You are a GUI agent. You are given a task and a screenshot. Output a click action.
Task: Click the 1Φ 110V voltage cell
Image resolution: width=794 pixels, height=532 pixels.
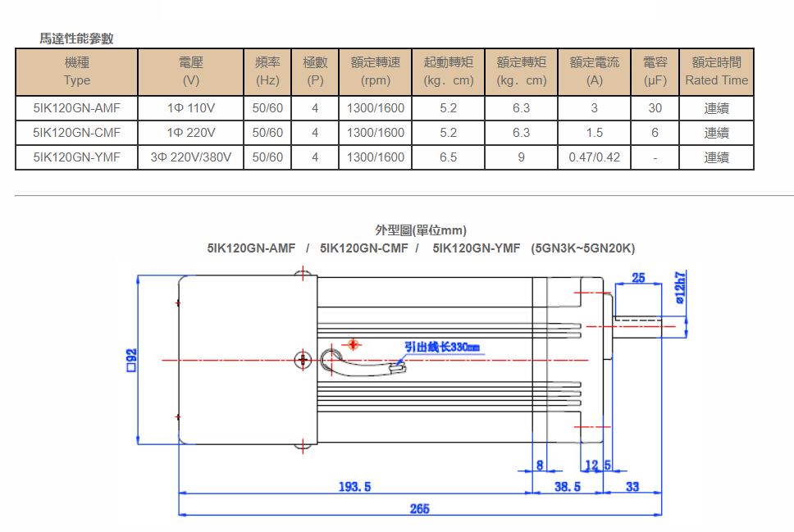click(x=191, y=108)
